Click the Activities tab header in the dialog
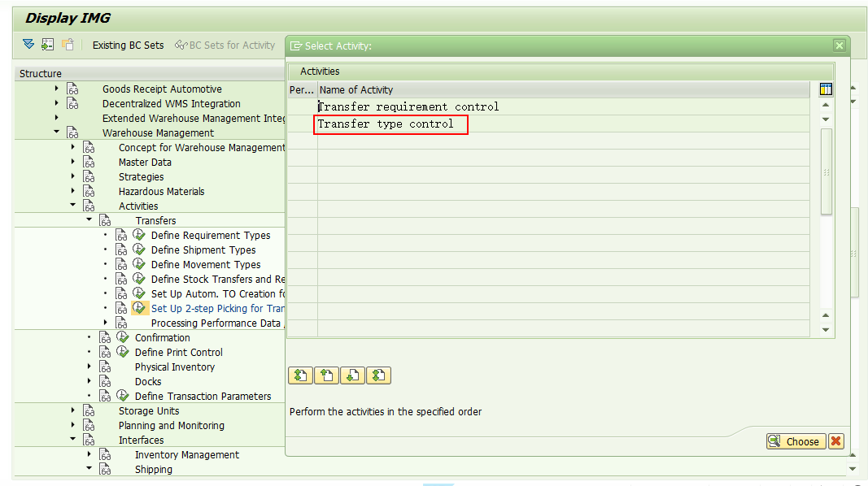 [x=320, y=72]
